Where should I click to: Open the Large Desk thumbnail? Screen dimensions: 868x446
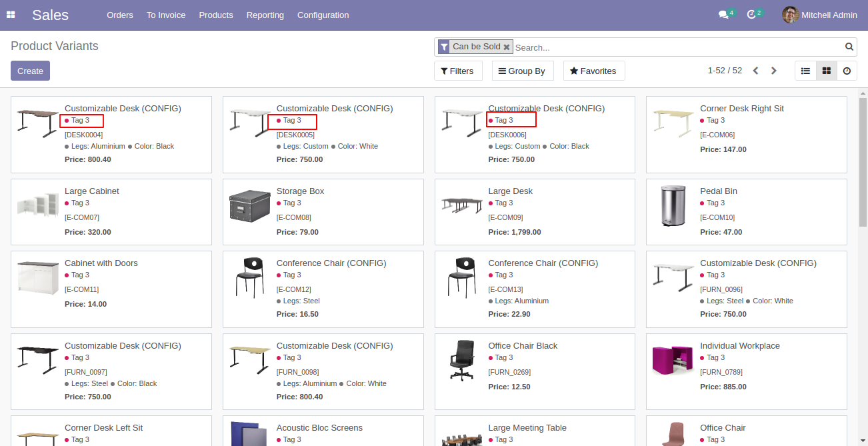click(x=462, y=205)
